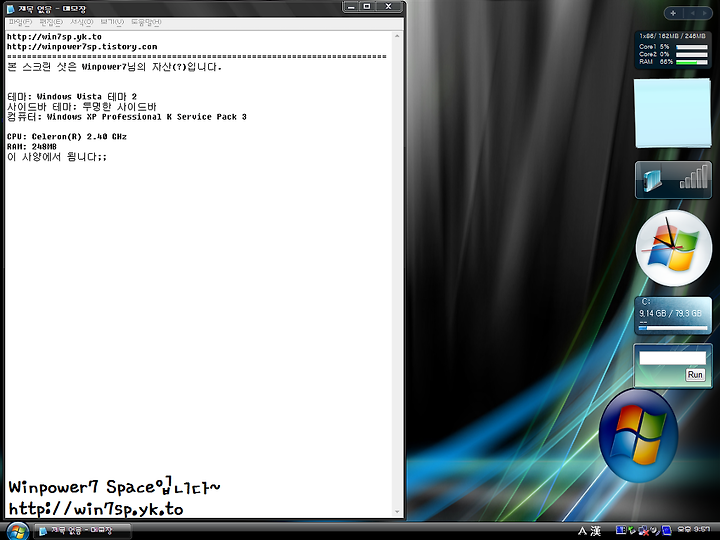Open the 도움말(H) menu in Notepad

pyautogui.click(x=146, y=22)
